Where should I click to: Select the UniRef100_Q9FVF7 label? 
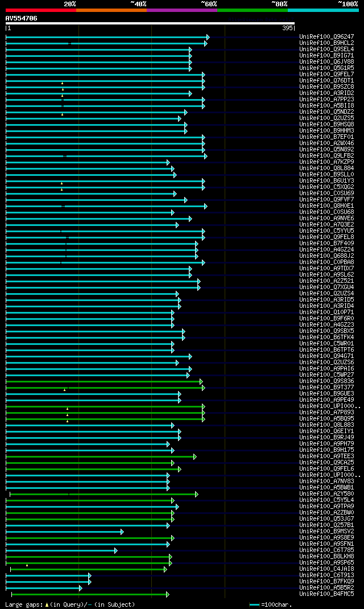point(326,200)
